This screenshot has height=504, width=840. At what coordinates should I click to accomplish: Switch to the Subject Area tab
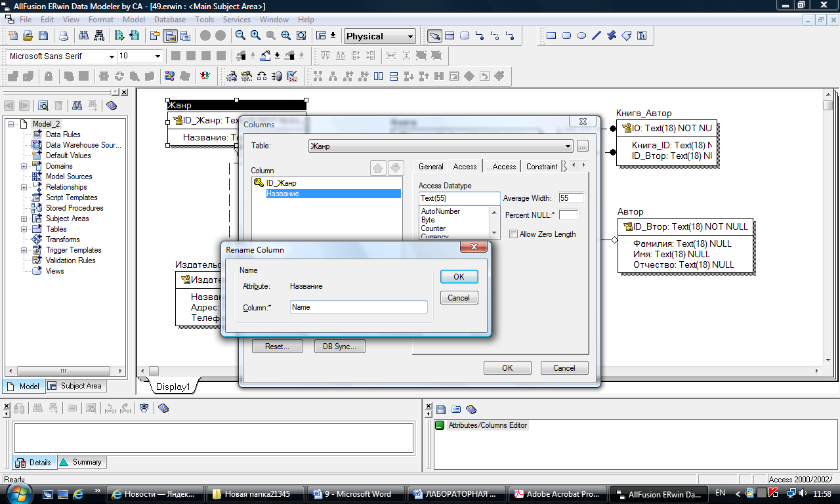(x=75, y=386)
